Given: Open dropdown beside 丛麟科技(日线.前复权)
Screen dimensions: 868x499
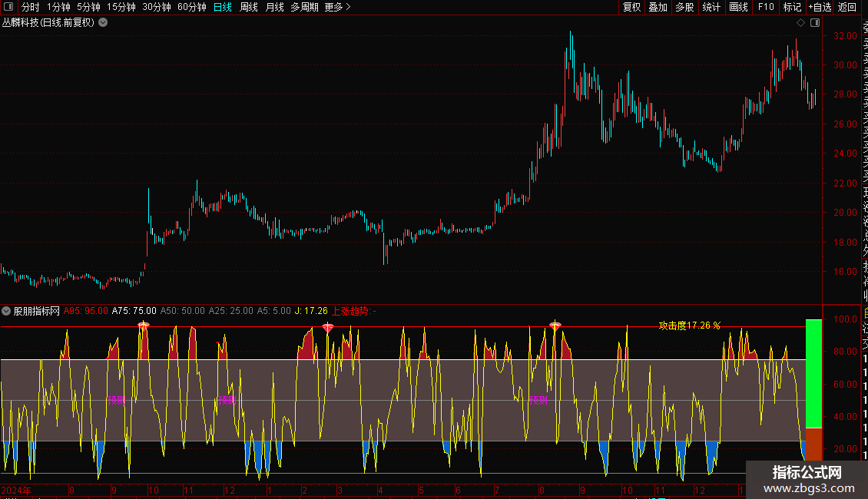Looking at the screenshot, I should 103,23.
